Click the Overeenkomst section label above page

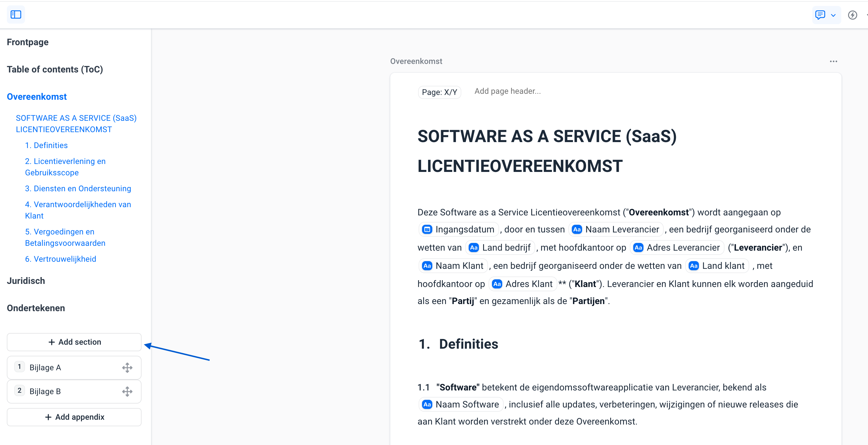(x=416, y=61)
